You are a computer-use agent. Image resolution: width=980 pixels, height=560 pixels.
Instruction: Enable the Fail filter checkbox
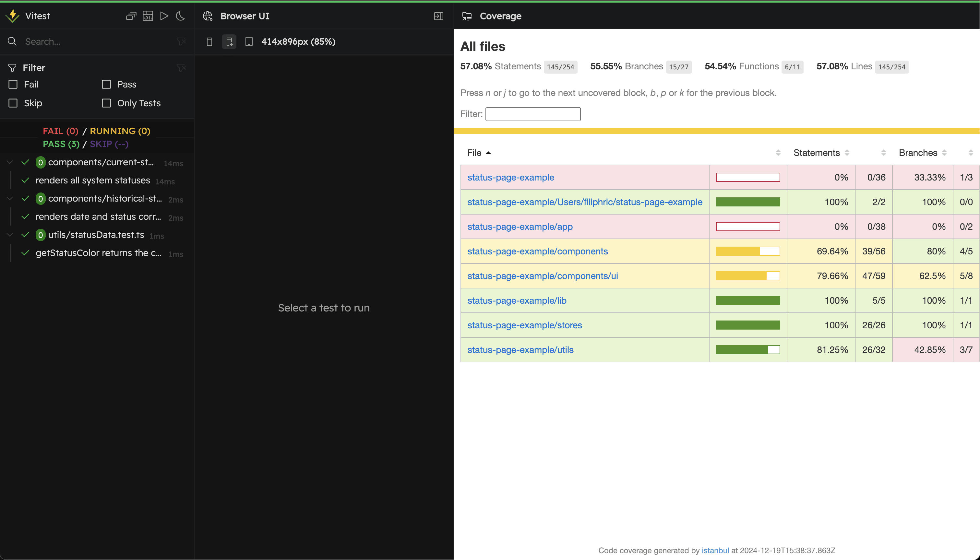pos(13,84)
